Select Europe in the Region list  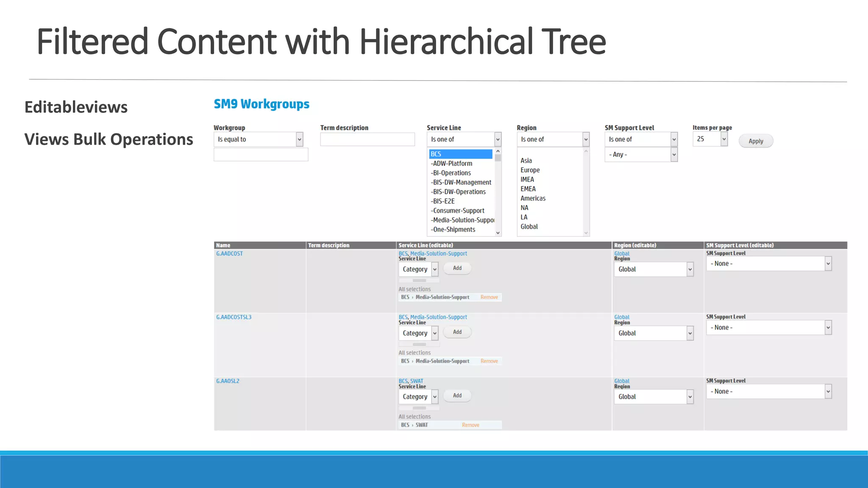(x=530, y=170)
